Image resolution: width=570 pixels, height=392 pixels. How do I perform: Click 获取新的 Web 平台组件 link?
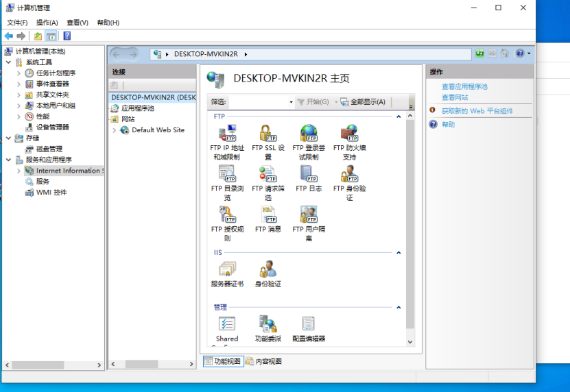tap(477, 111)
